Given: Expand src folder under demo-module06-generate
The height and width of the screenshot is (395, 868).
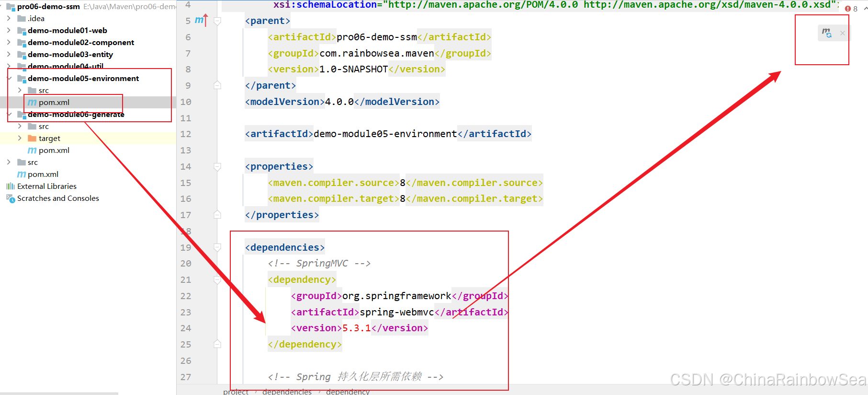Looking at the screenshot, I should pyautogui.click(x=20, y=126).
